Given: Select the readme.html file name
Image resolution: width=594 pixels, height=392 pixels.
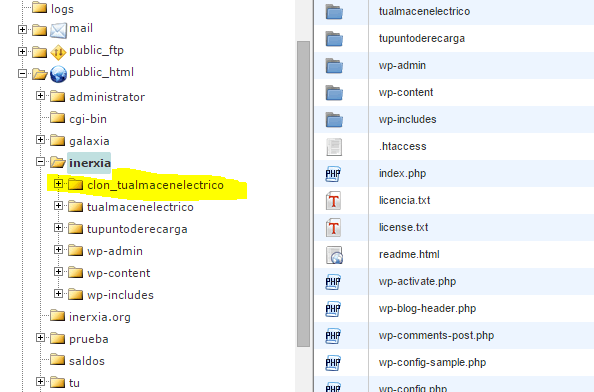Looking at the screenshot, I should tap(409, 254).
